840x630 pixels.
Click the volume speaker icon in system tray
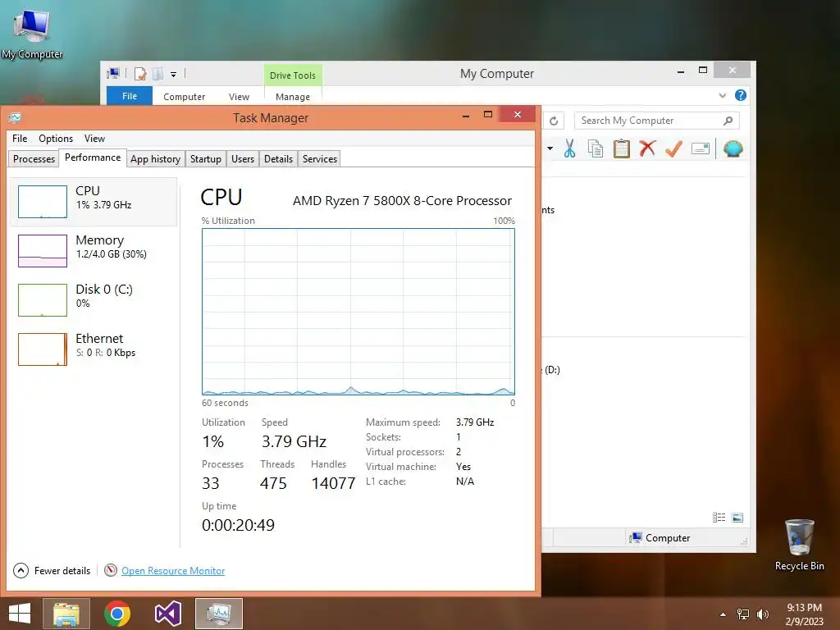pyautogui.click(x=762, y=614)
